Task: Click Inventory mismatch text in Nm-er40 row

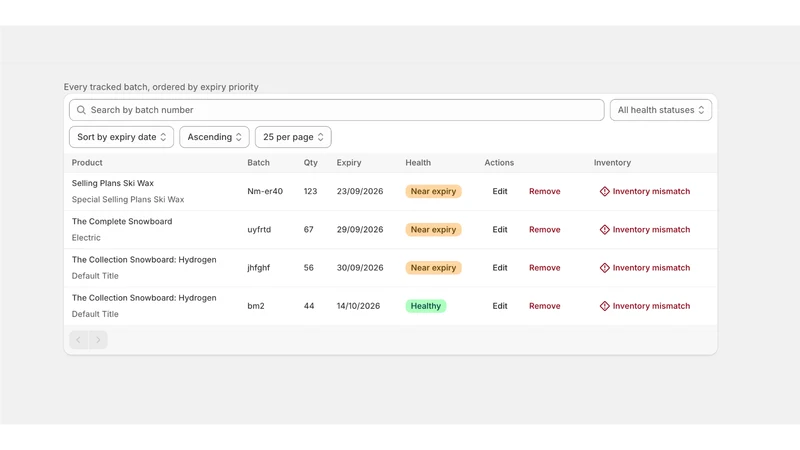Action: pyautogui.click(x=651, y=191)
